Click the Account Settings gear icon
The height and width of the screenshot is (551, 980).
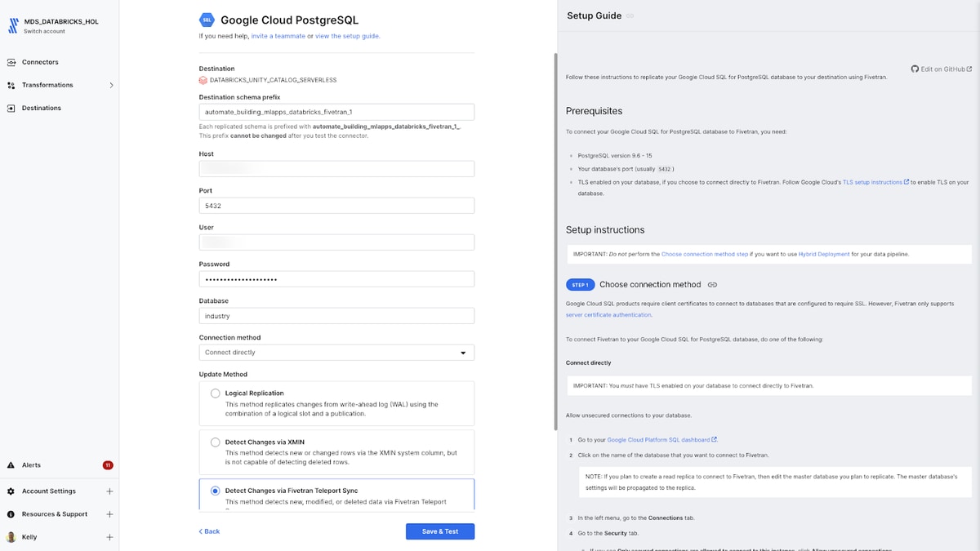(11, 491)
